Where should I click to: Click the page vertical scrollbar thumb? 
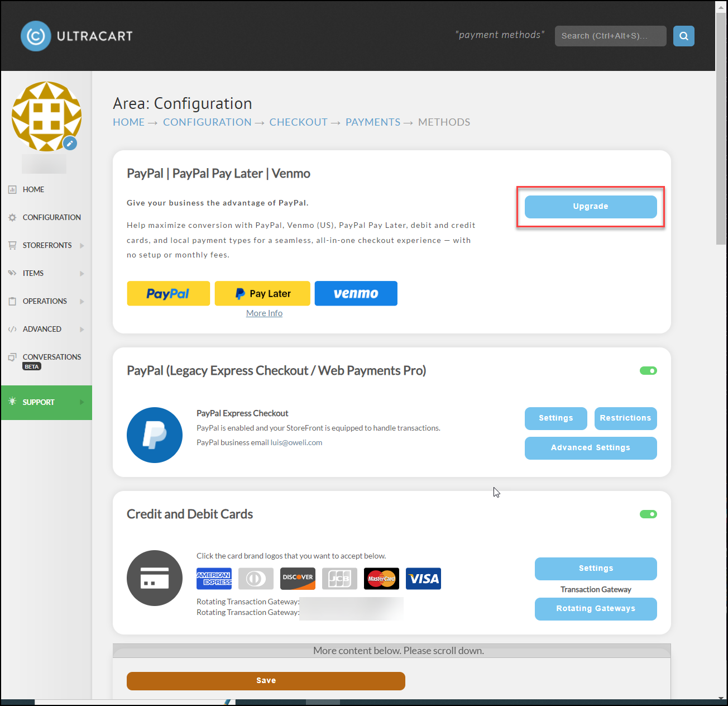721,127
